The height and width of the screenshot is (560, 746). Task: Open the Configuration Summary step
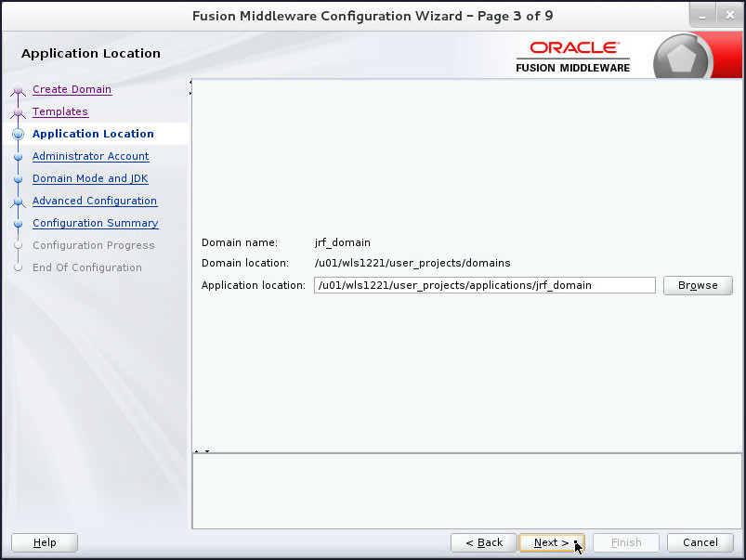pyautogui.click(x=95, y=223)
